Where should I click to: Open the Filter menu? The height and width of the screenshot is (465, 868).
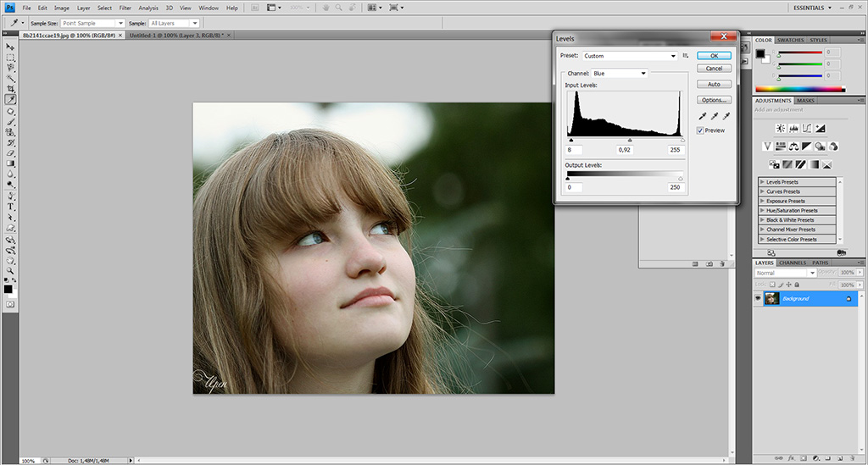click(125, 8)
